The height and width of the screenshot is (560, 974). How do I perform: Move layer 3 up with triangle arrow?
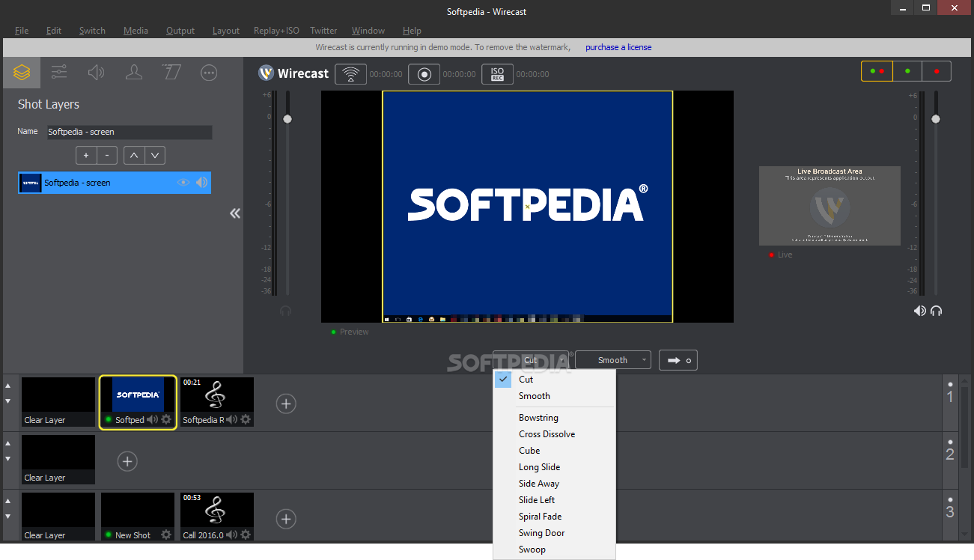pyautogui.click(x=8, y=501)
